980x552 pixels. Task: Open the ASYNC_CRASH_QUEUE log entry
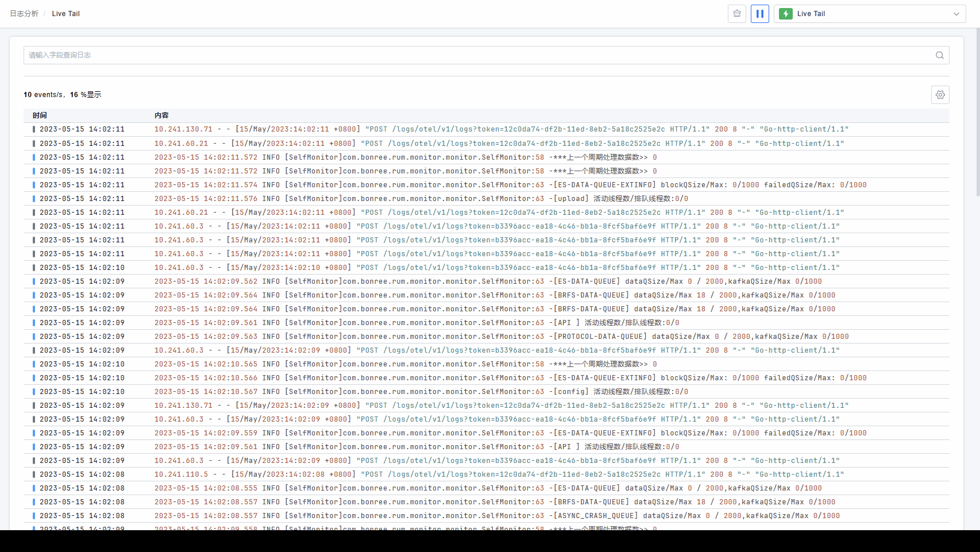(496, 516)
